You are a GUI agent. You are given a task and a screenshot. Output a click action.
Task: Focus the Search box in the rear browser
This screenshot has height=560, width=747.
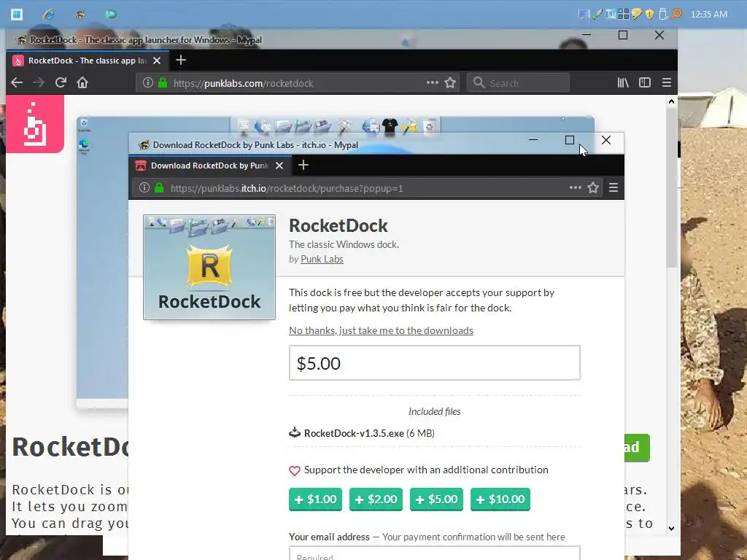coord(519,83)
